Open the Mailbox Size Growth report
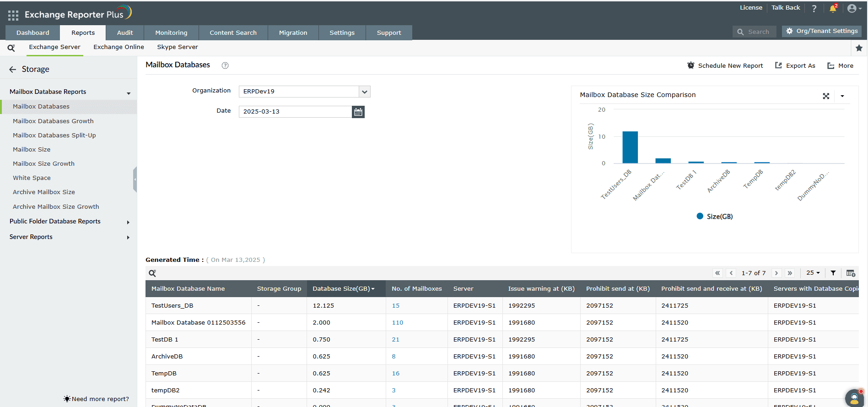868x407 pixels. [43, 164]
